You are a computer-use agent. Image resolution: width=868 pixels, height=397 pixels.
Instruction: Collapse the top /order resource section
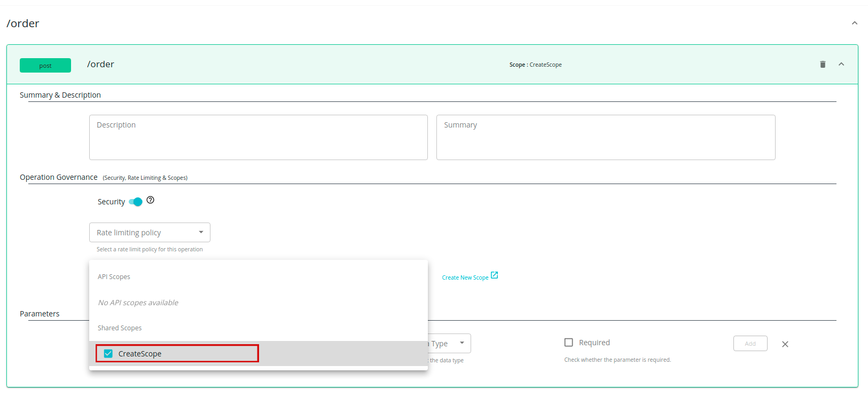point(854,23)
